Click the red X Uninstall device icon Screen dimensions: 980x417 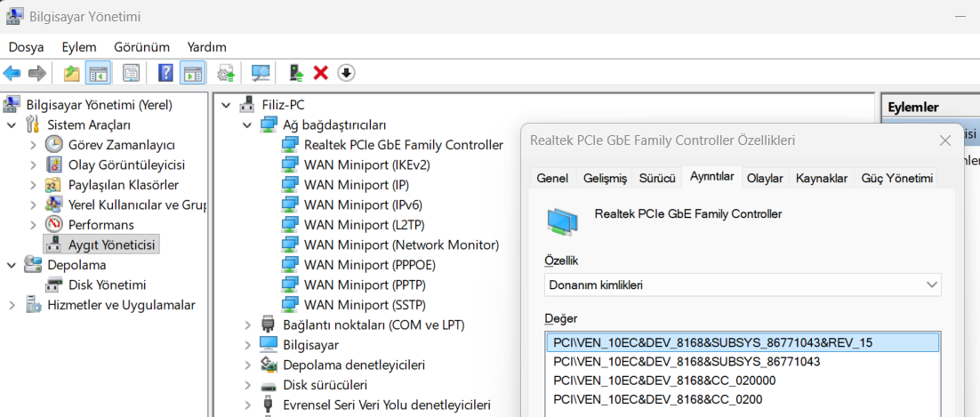click(x=321, y=73)
